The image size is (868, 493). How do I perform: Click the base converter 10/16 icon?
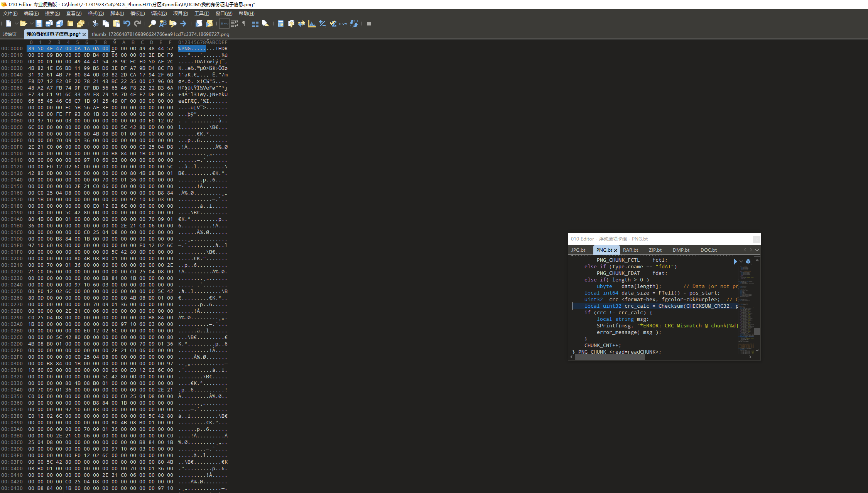[x=354, y=24]
